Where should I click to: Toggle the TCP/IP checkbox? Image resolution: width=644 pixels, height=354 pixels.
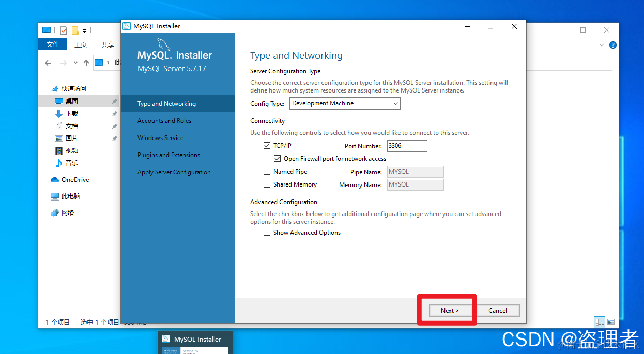267,146
